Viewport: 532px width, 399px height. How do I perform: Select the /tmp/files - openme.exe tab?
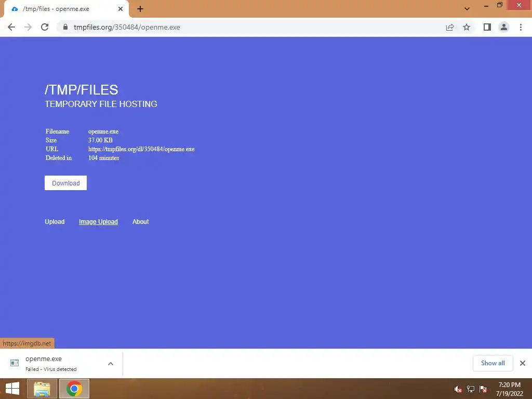66,9
